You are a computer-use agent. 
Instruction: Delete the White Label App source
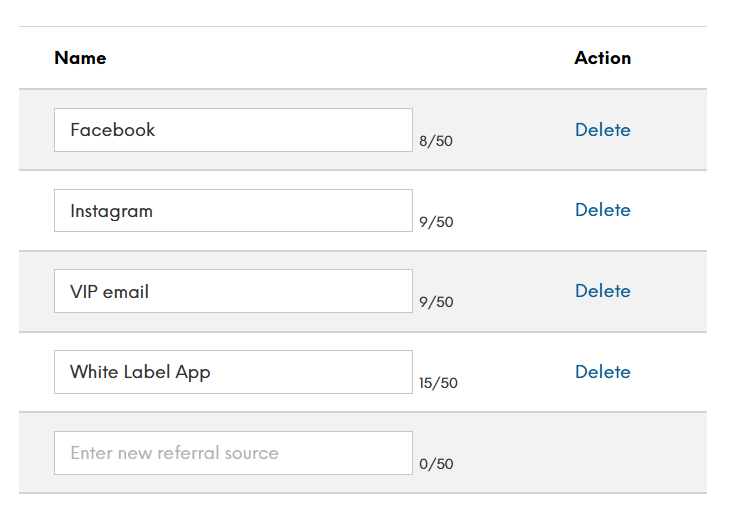[x=602, y=372]
